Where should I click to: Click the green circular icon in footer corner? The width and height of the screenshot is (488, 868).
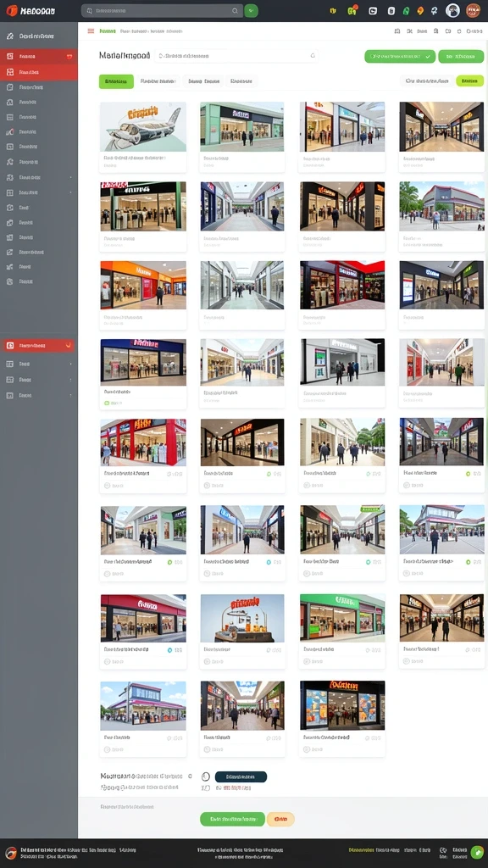(x=477, y=852)
